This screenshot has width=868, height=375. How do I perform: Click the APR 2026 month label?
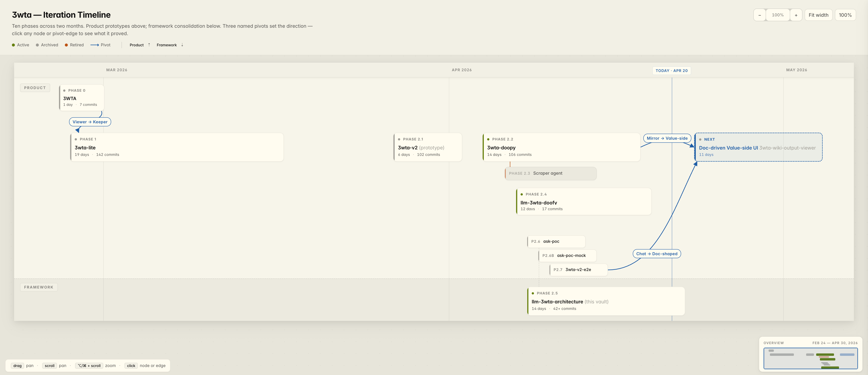click(x=462, y=70)
